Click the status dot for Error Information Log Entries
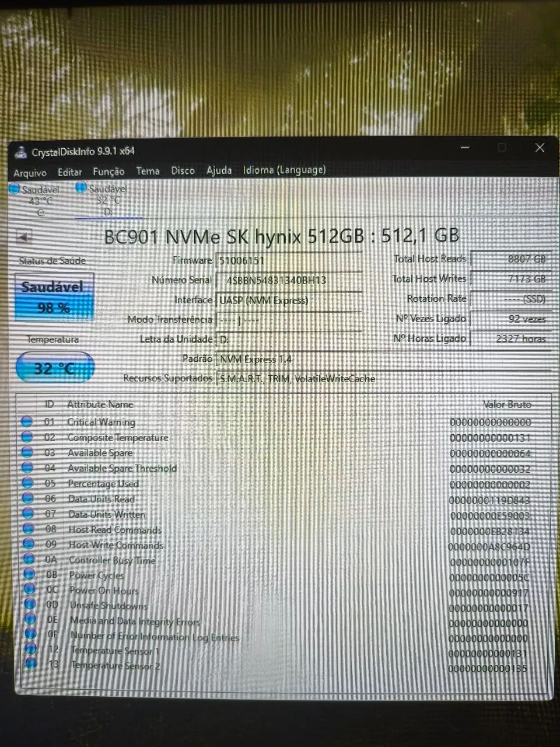The width and height of the screenshot is (560, 747). pyautogui.click(x=31, y=633)
